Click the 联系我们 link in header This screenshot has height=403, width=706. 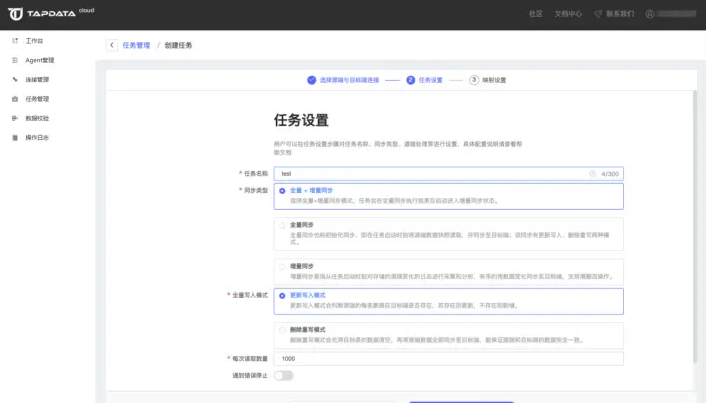(x=620, y=14)
